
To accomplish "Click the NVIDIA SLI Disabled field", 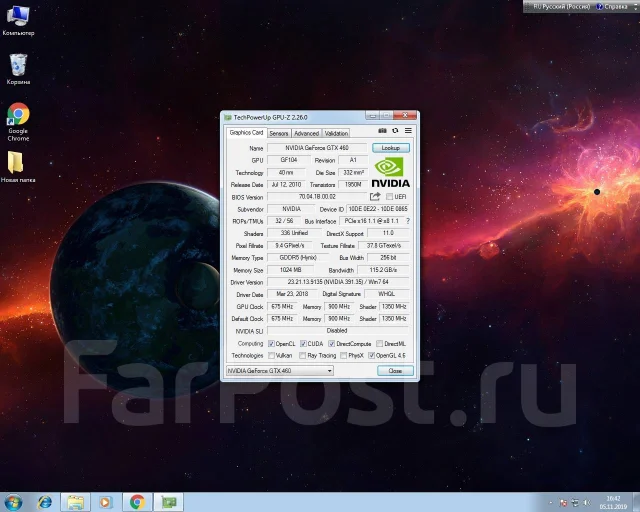I will [x=338, y=331].
